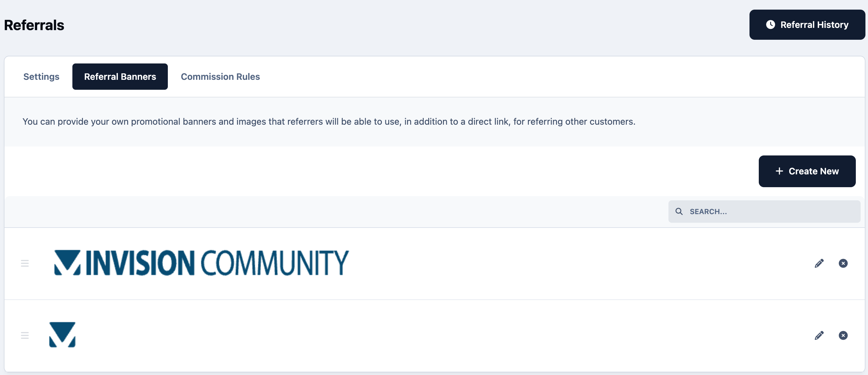Select the Referral Banners tab
The width and height of the screenshot is (868, 375).
click(x=120, y=77)
